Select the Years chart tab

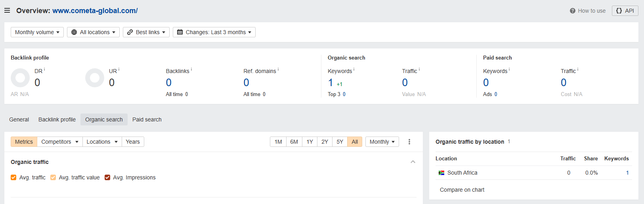[x=133, y=142]
